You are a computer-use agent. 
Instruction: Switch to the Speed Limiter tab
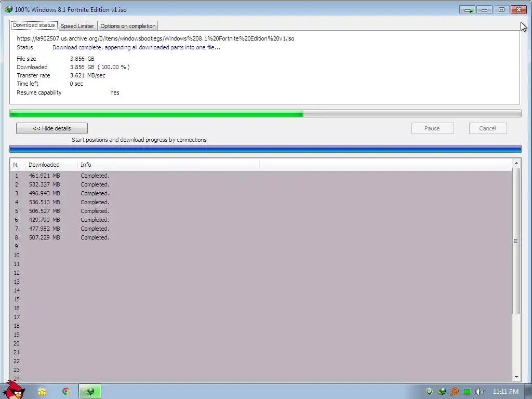pyautogui.click(x=77, y=26)
